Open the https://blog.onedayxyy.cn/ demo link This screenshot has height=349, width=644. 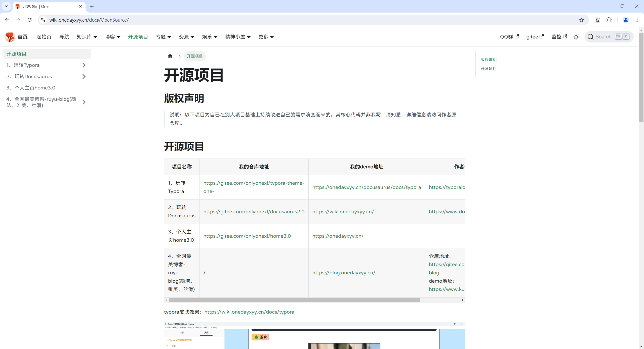click(x=344, y=273)
